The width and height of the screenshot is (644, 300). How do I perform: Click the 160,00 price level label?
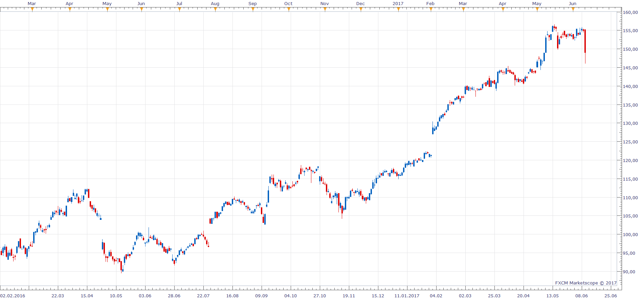click(x=630, y=12)
